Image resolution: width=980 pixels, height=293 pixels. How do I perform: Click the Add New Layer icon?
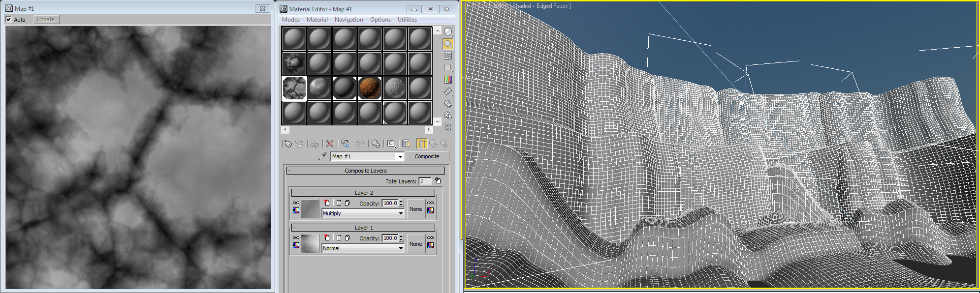[438, 181]
